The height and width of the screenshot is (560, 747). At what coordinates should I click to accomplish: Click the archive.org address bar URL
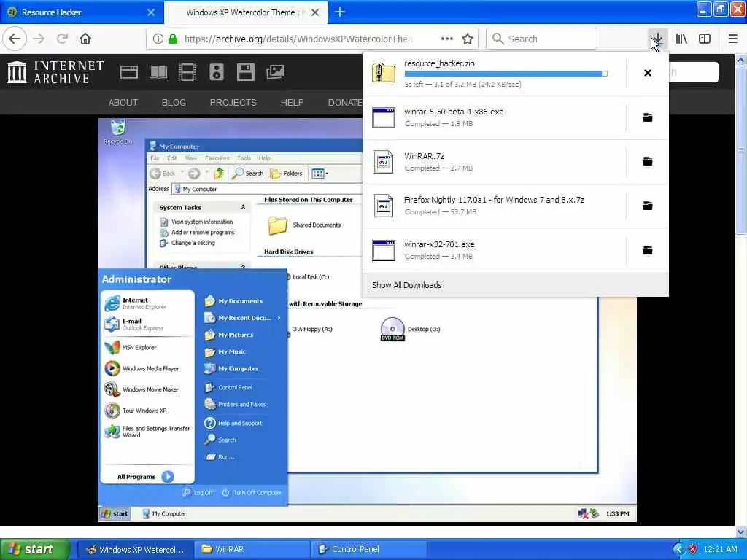click(x=298, y=39)
